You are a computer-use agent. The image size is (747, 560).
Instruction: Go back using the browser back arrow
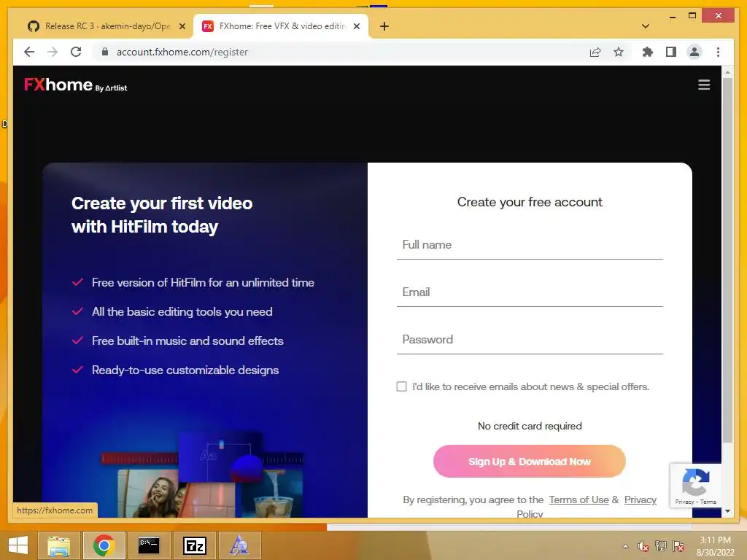coord(29,52)
